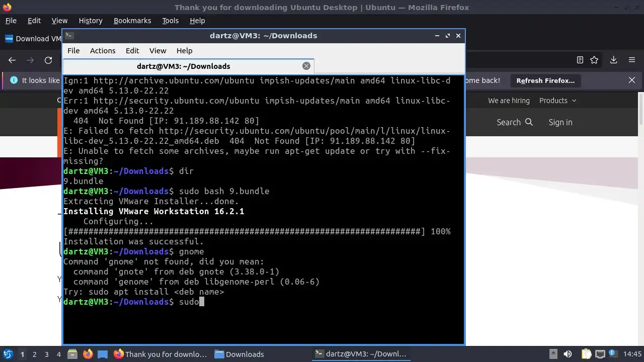Open Firefox View menu

tap(59, 21)
